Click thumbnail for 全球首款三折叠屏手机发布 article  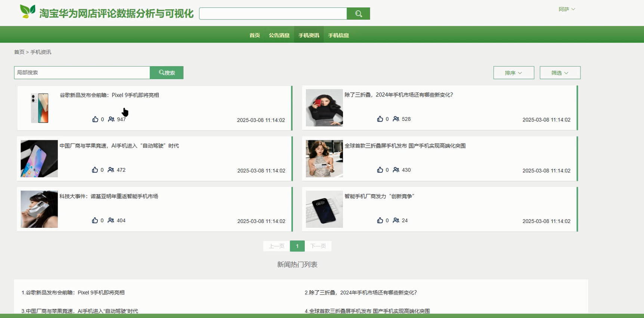(324, 159)
